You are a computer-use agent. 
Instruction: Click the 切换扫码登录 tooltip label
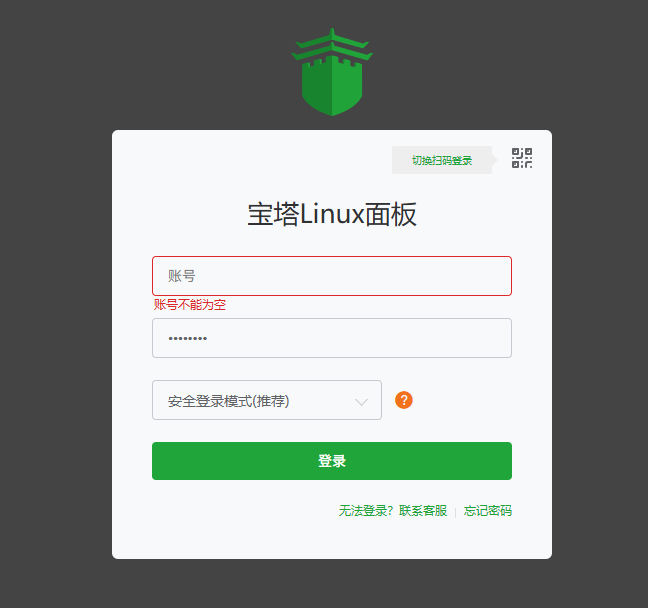click(442, 160)
